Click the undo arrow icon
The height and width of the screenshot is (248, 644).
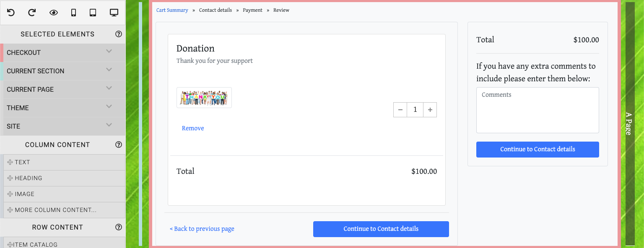(11, 13)
